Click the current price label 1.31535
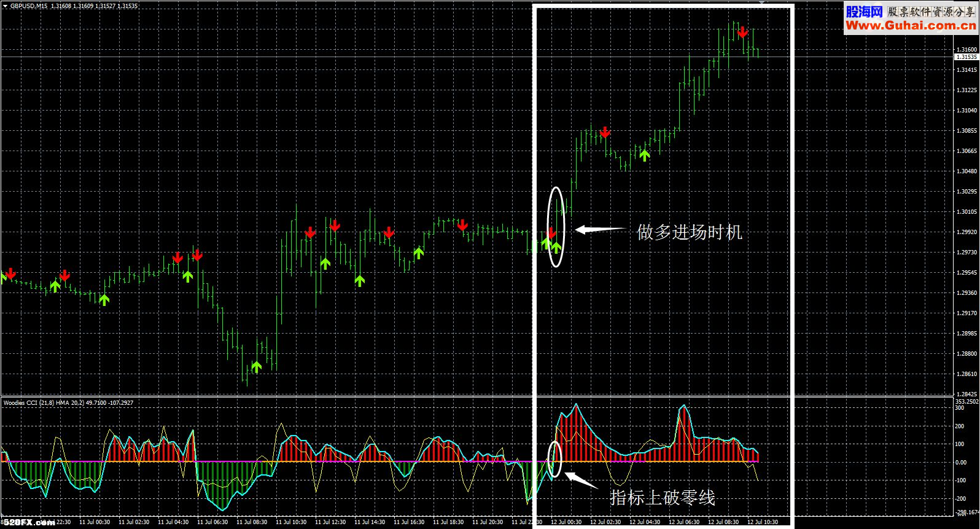Viewport: 980px width, 529px height. [966, 57]
